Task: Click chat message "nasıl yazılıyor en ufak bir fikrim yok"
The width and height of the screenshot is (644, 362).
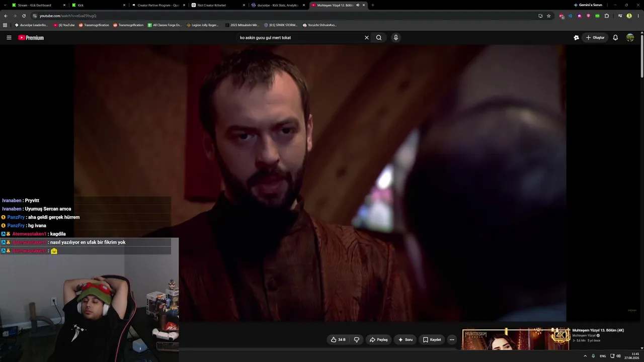Action: [x=88, y=242]
